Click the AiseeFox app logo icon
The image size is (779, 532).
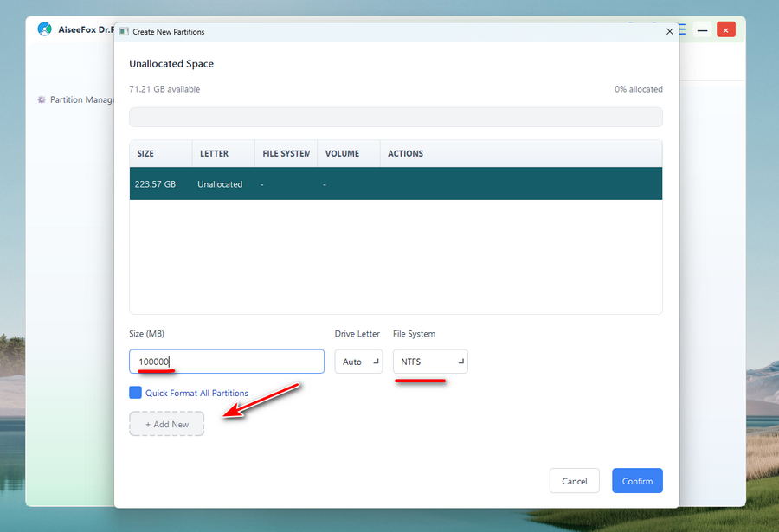tap(45, 29)
